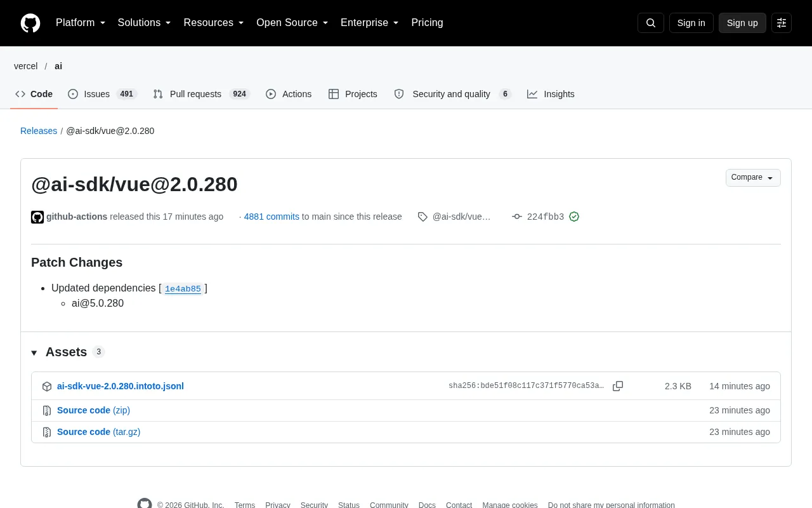
Task: Expand the Open Source menu
Action: tap(292, 23)
